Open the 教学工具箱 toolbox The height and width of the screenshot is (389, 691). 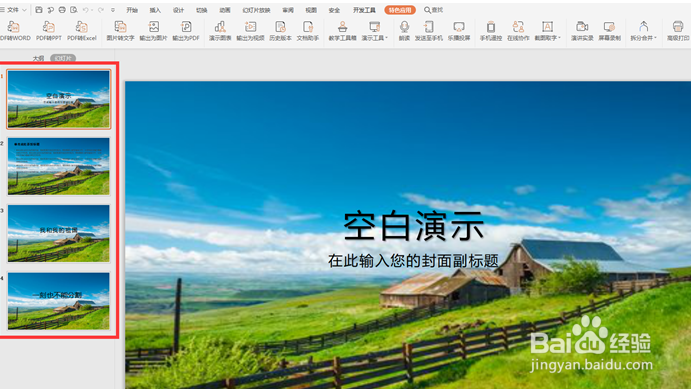(x=342, y=31)
